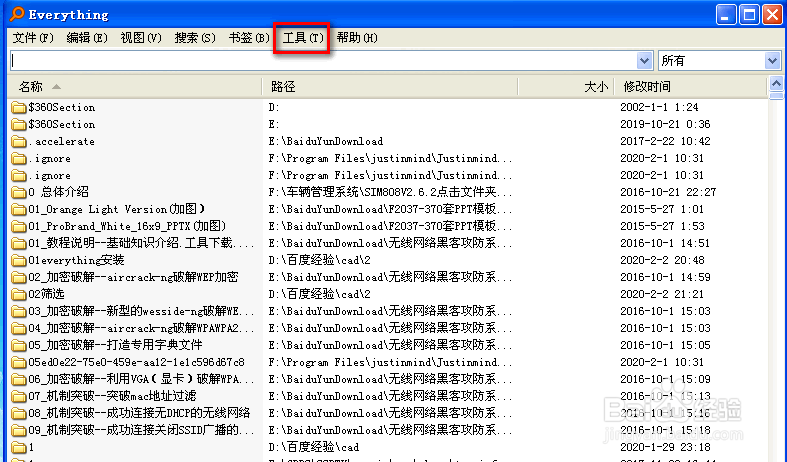Click folder icon of 05ed0e22-75e0-459e-aa12
The width and height of the screenshot is (787, 462).
(19, 363)
